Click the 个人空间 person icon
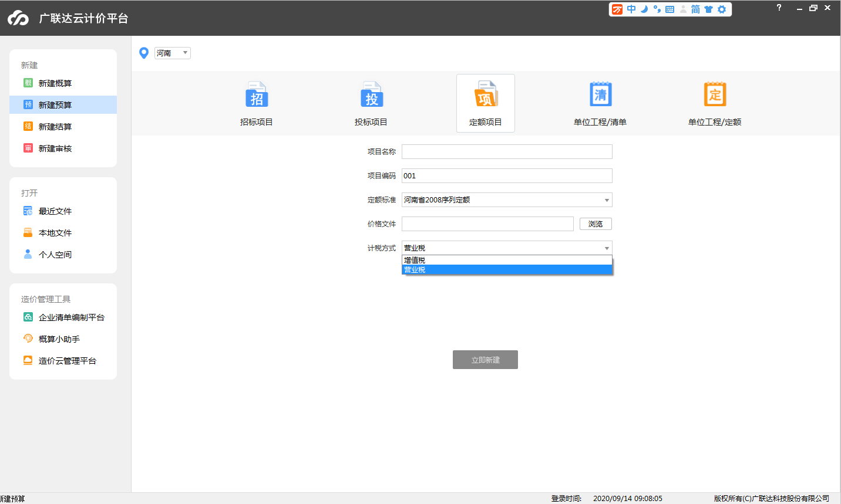This screenshot has width=841, height=504. (x=28, y=254)
